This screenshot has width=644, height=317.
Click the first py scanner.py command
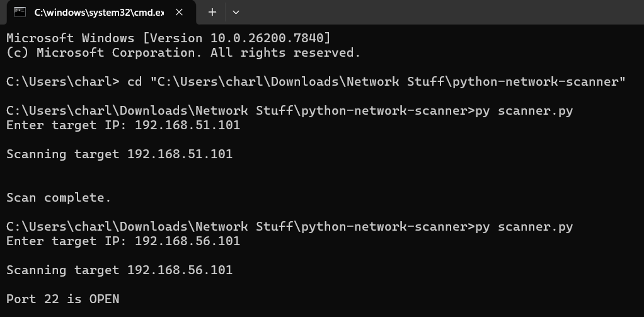coord(535,110)
